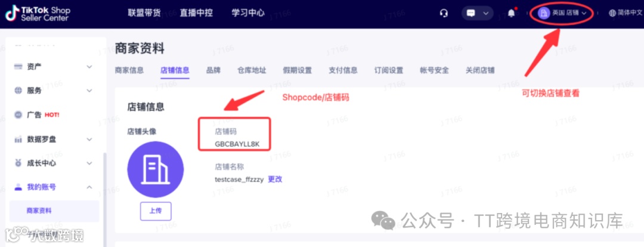Click the 数据罗盘 chart icon in sidebar
The image size is (644, 247).
point(18,140)
